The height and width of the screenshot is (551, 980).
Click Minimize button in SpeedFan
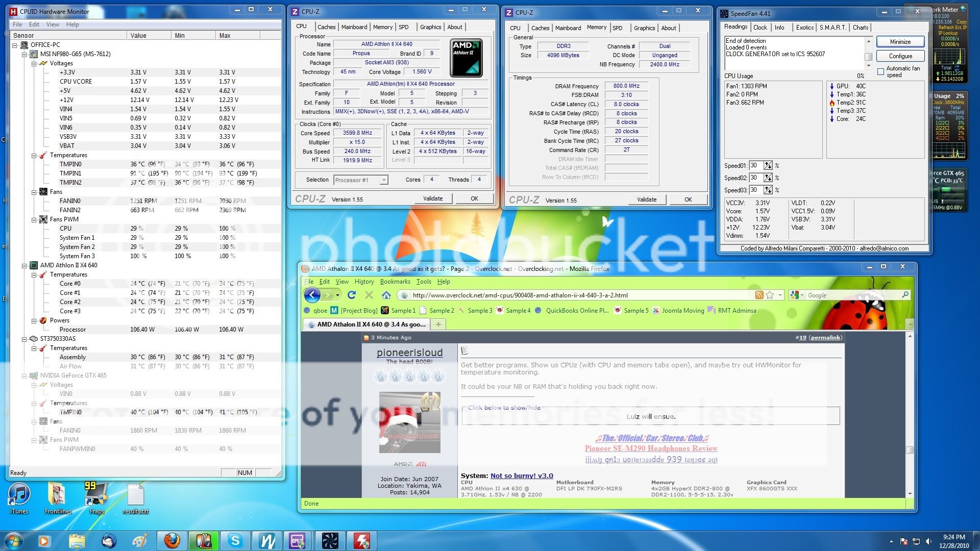[900, 42]
